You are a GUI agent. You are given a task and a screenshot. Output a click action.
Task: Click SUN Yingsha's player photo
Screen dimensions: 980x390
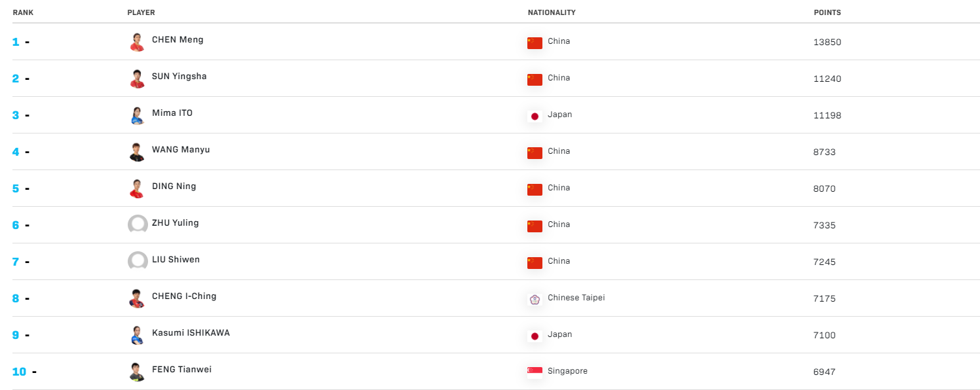point(137,79)
